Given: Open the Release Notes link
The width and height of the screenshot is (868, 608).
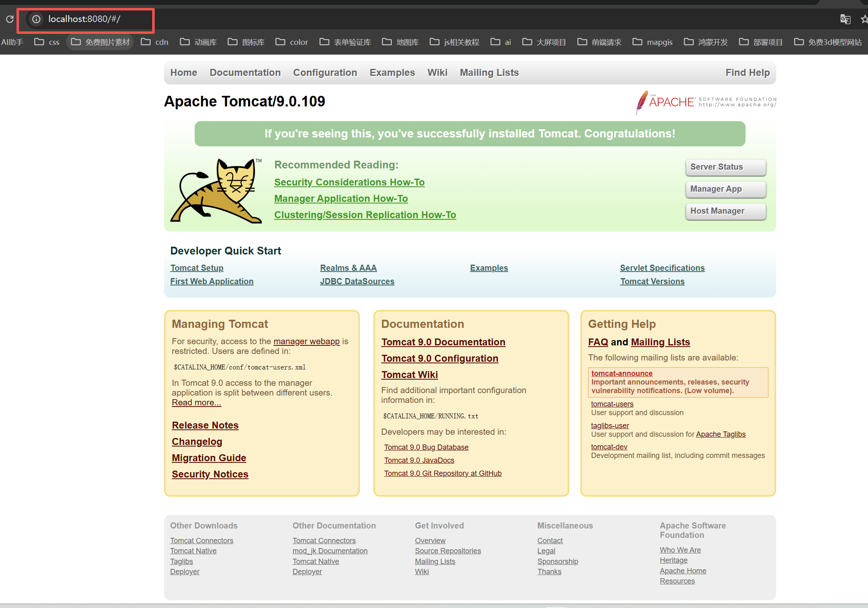Looking at the screenshot, I should (205, 425).
